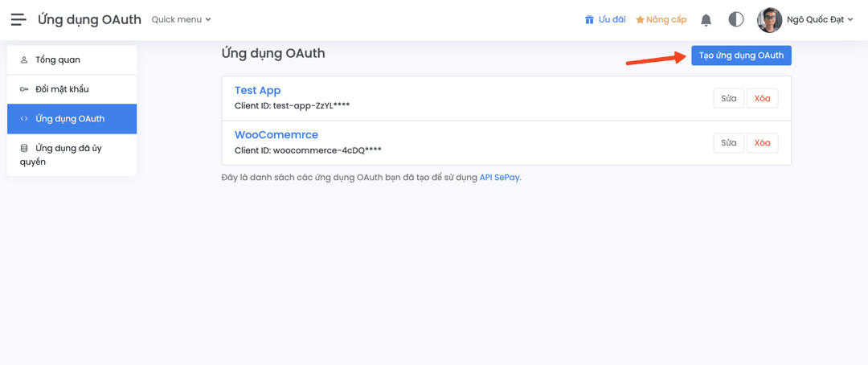The image size is (868, 365).
Task: Click the Ứng dụng OAuth content heading
Action: pos(273,54)
